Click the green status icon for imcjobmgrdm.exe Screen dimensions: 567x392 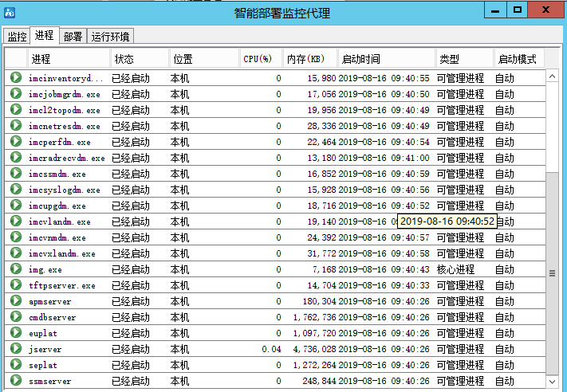[x=16, y=93]
